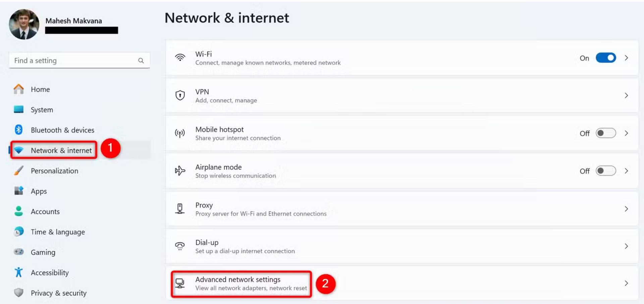
Task: Click the user profile picture
Action: (24, 24)
